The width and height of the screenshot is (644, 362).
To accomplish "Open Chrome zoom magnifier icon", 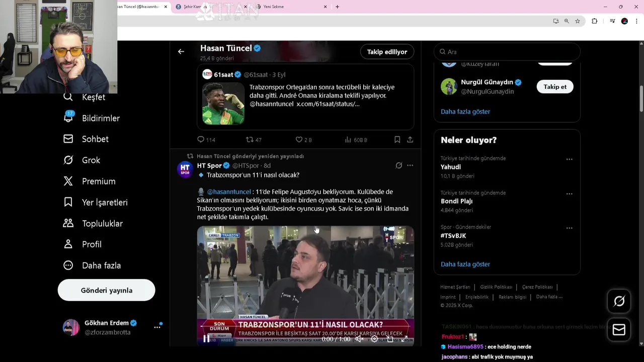I will 567,21.
